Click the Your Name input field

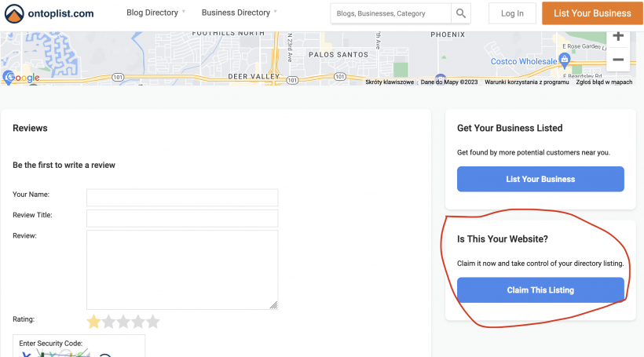coord(182,198)
